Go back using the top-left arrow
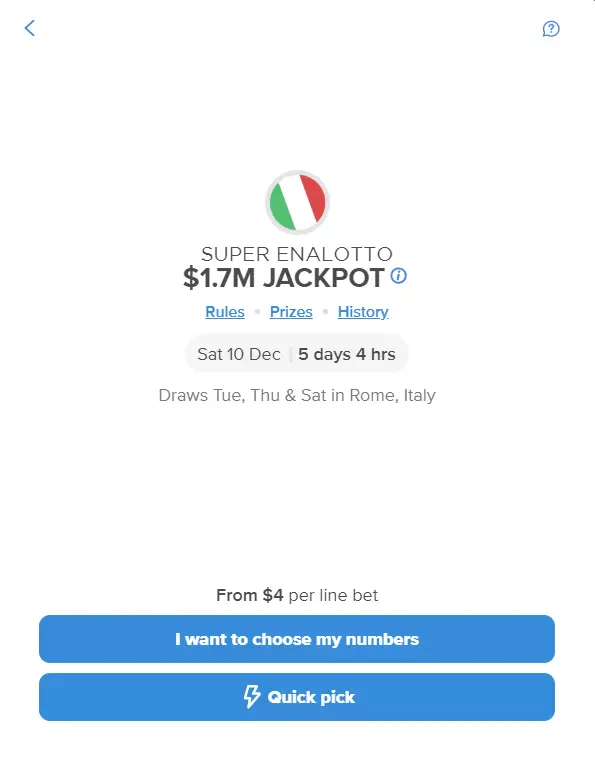This screenshot has height=782, width=595. tap(30, 28)
